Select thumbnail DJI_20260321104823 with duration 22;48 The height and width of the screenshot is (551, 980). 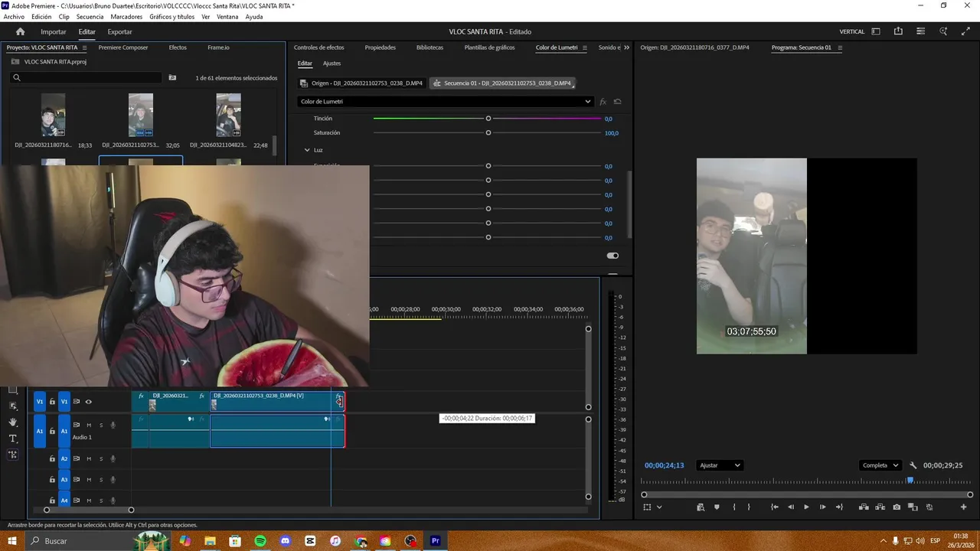click(x=228, y=115)
